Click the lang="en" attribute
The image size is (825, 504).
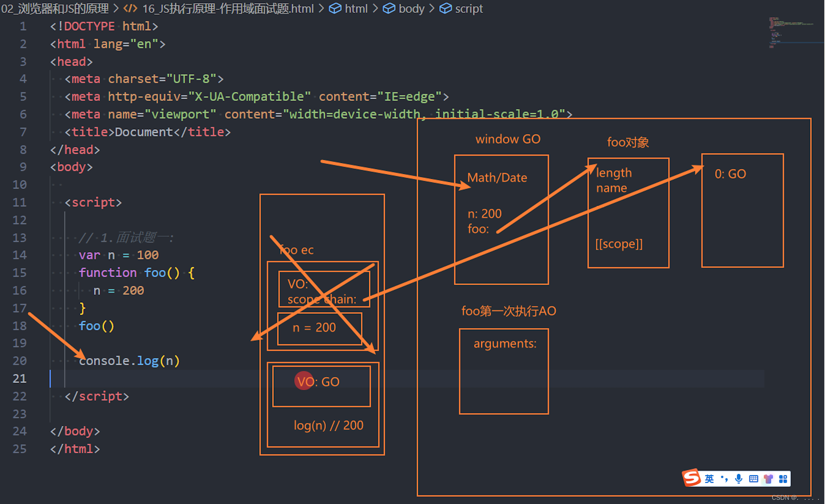(x=126, y=44)
